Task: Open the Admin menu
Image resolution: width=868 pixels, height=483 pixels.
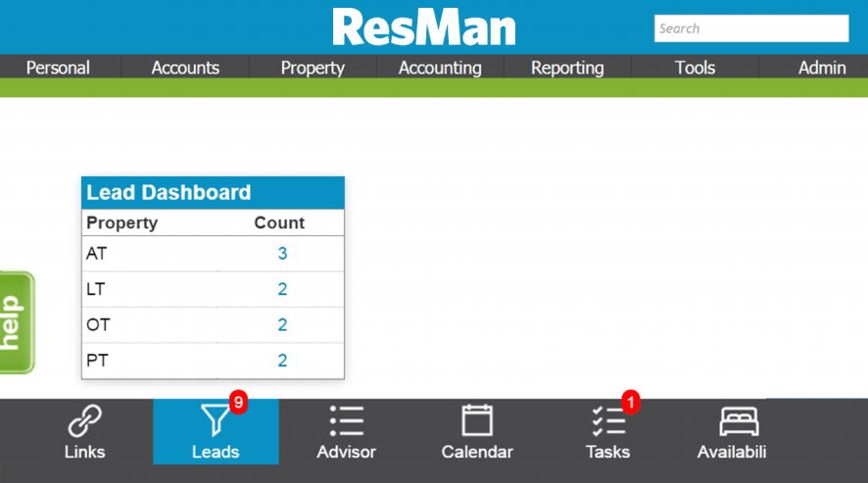Action: click(x=822, y=68)
